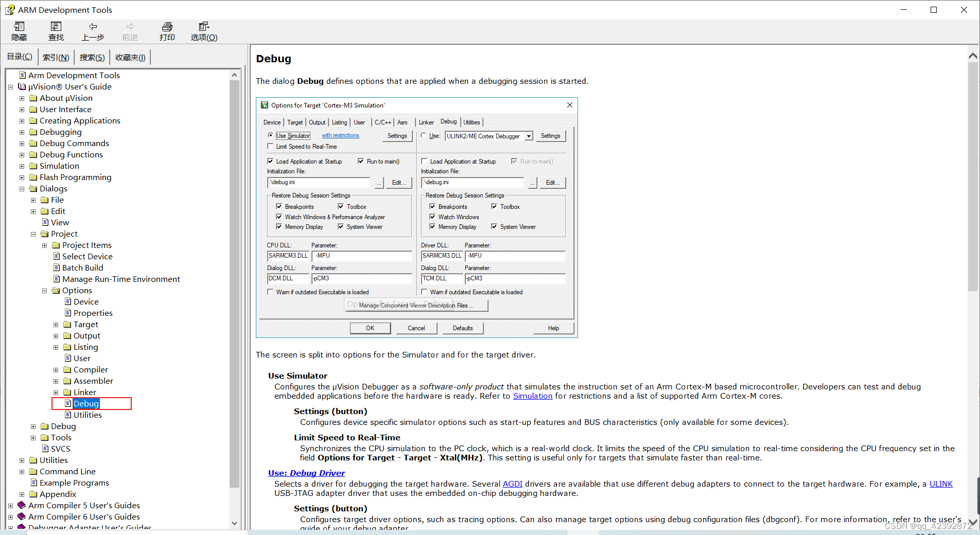Click the Simulation folder icon

coord(33,166)
